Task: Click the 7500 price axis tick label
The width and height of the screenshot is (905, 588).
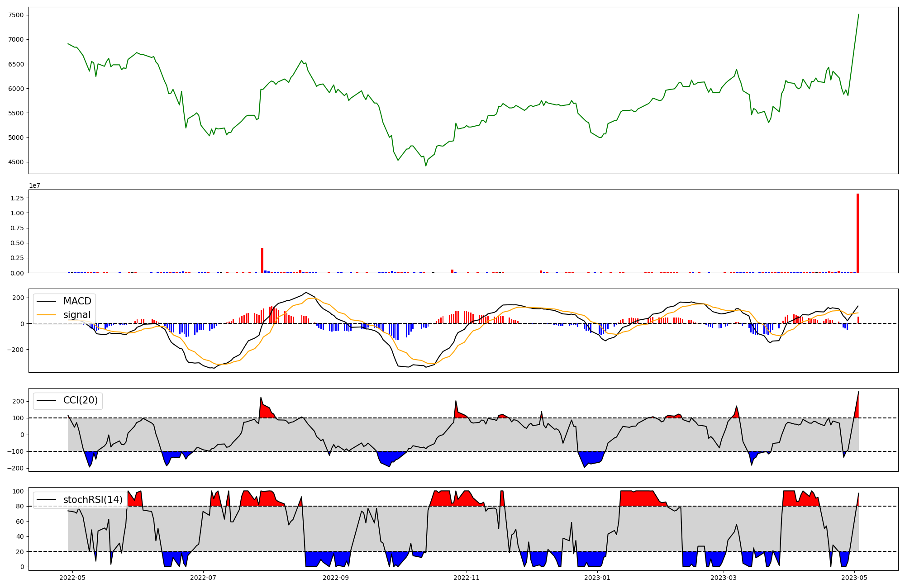Action: pyautogui.click(x=16, y=15)
